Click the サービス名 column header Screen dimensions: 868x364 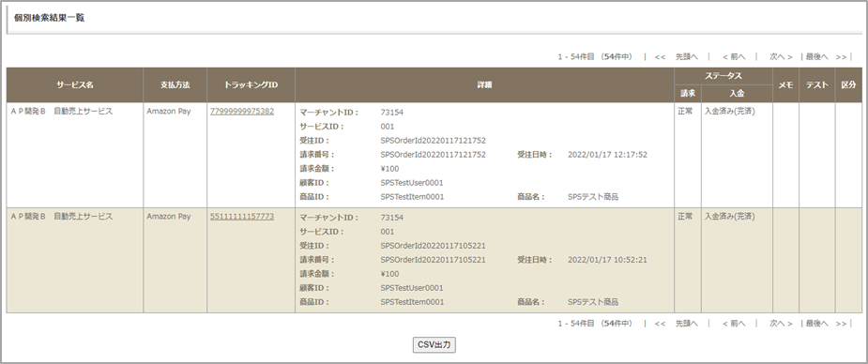[75, 85]
